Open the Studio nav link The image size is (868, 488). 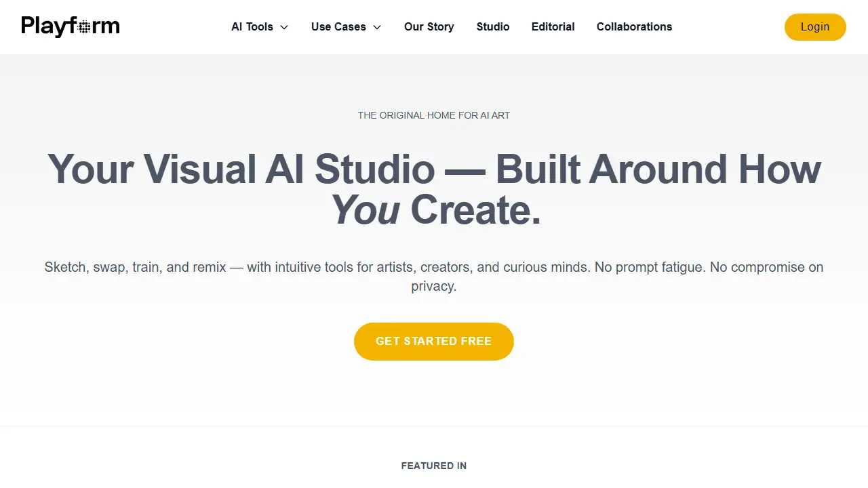(x=493, y=27)
